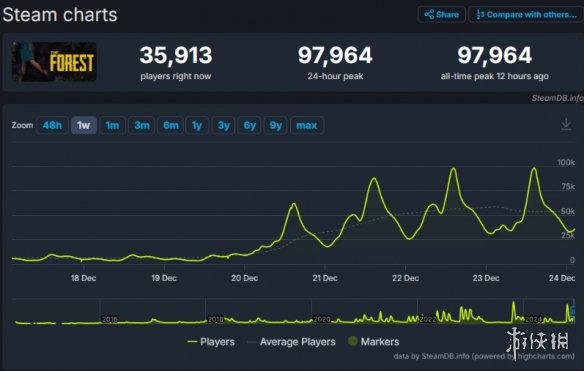The image size is (584, 371).
Task: Click 2018 label in navigator timeline
Action: (x=215, y=319)
